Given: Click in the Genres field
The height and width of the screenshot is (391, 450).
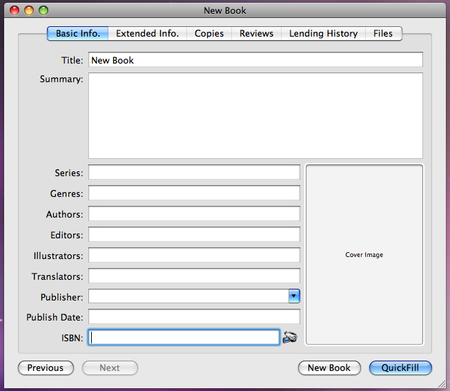Looking at the screenshot, I should (194, 193).
